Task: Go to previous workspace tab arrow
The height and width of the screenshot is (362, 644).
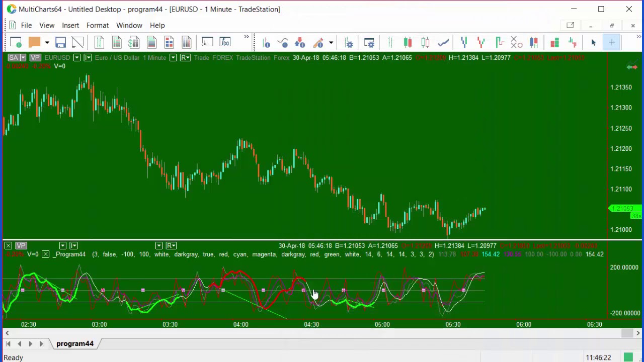Action: [19, 343]
